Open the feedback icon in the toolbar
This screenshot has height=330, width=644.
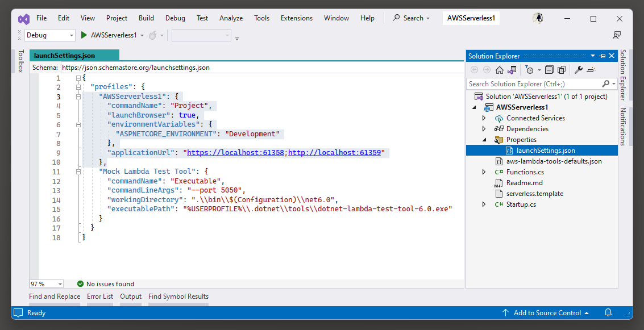[x=617, y=35]
